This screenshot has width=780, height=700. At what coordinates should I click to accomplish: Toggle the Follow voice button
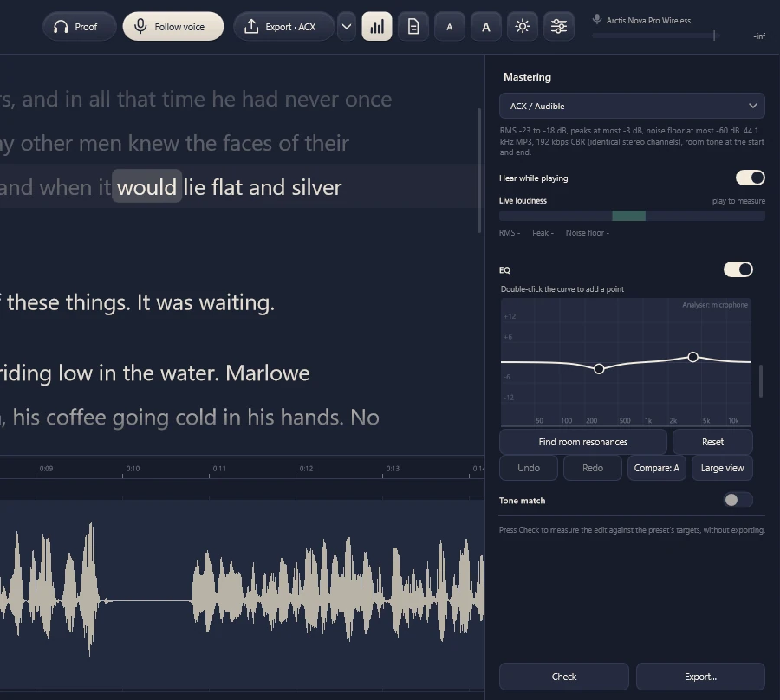tap(173, 27)
